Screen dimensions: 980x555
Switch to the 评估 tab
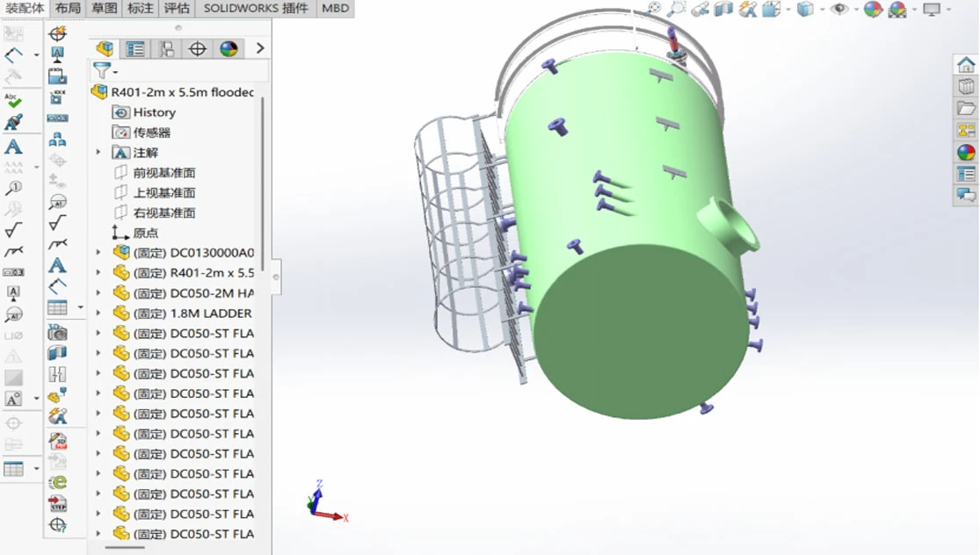[x=177, y=8]
